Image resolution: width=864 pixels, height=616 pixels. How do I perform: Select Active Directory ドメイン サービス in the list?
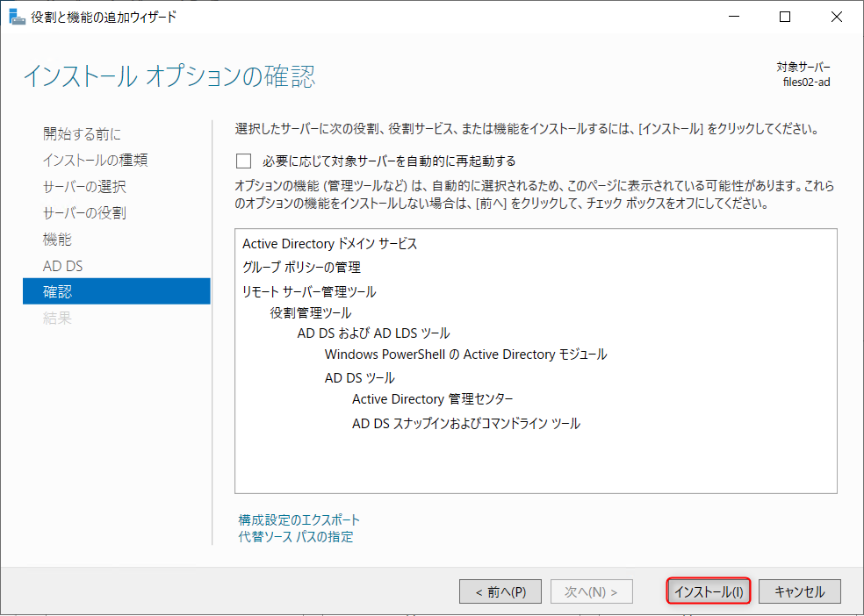click(329, 244)
